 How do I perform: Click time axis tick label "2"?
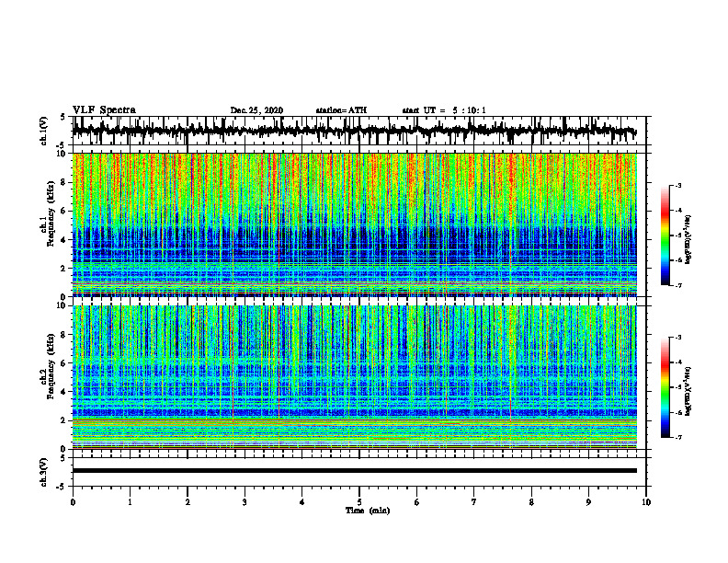188,502
